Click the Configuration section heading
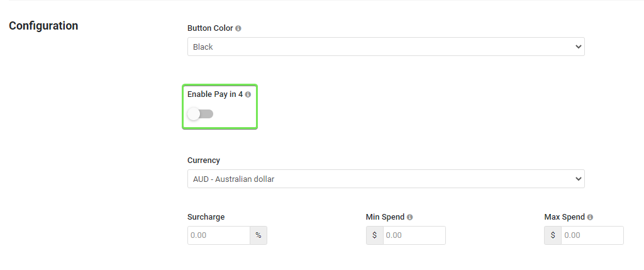 click(x=43, y=26)
